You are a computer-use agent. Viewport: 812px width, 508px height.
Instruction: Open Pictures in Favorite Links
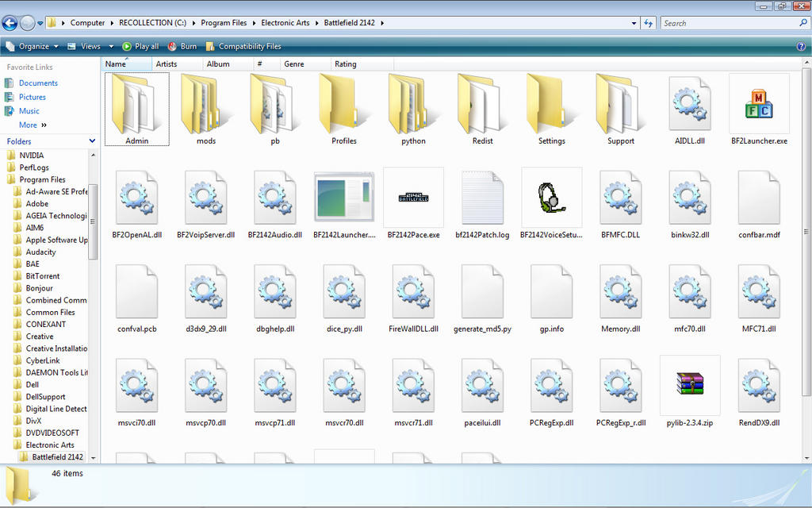click(x=33, y=97)
